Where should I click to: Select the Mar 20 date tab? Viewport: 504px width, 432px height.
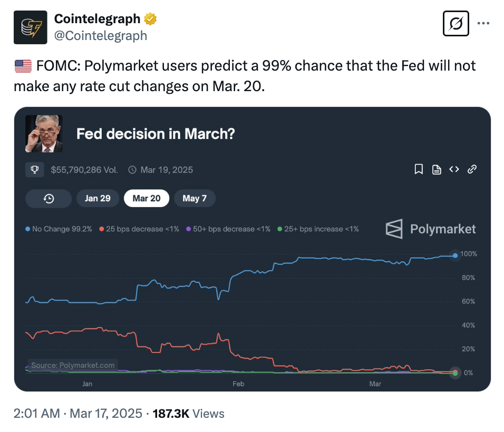pos(146,199)
